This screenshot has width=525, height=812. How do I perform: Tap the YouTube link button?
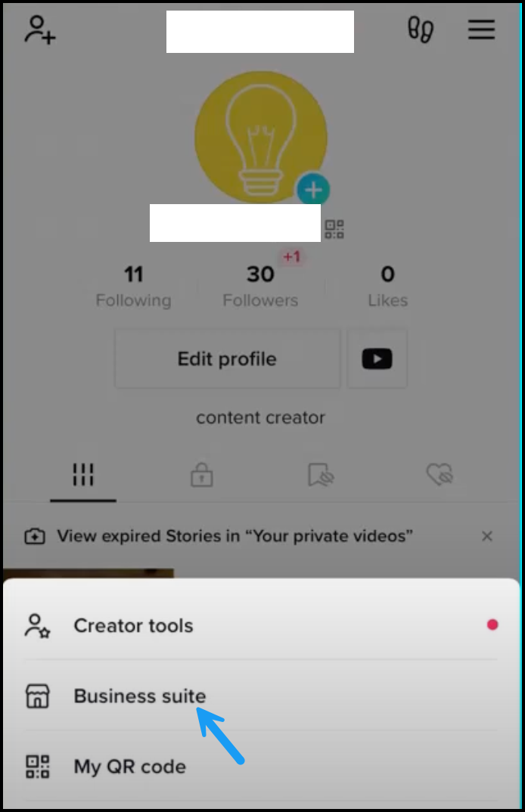coord(377,358)
